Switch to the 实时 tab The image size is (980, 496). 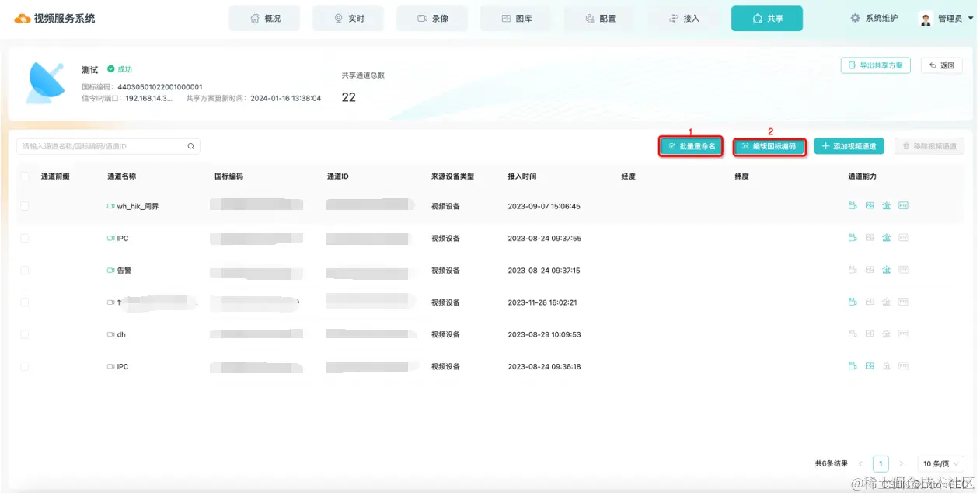coord(348,18)
